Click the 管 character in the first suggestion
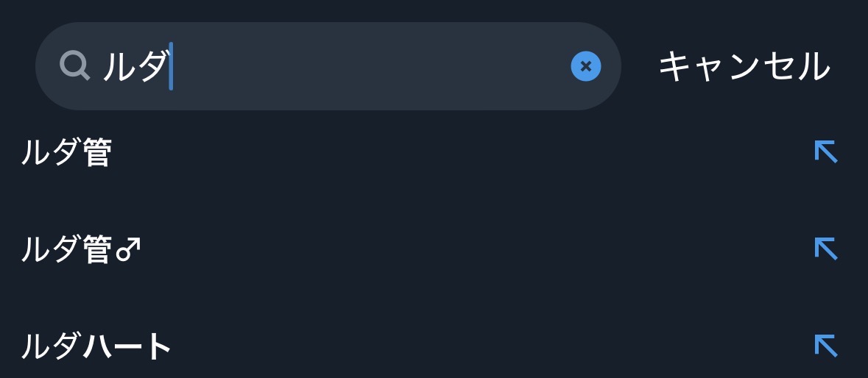The height and width of the screenshot is (378, 868). point(96,154)
